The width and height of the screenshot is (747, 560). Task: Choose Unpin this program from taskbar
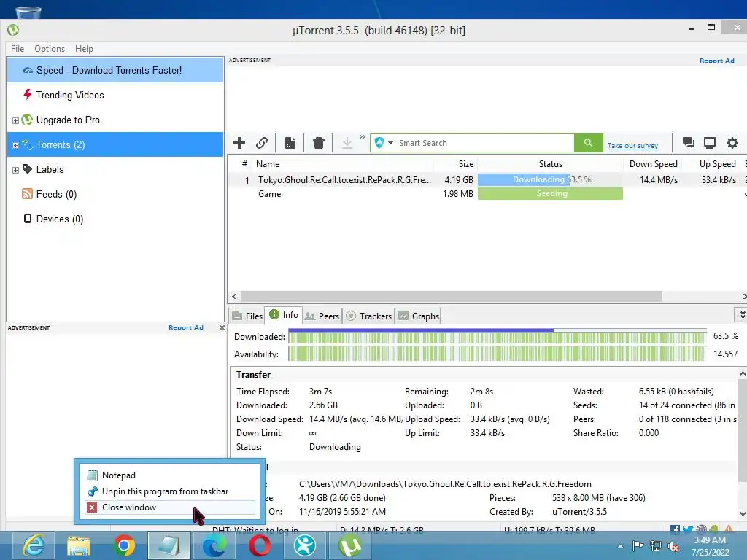click(169, 491)
